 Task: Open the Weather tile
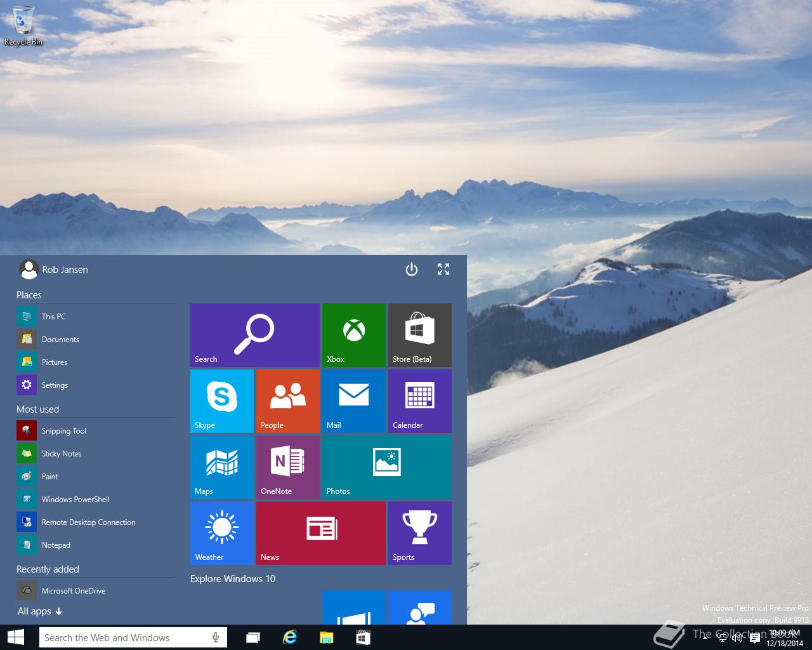click(x=222, y=533)
